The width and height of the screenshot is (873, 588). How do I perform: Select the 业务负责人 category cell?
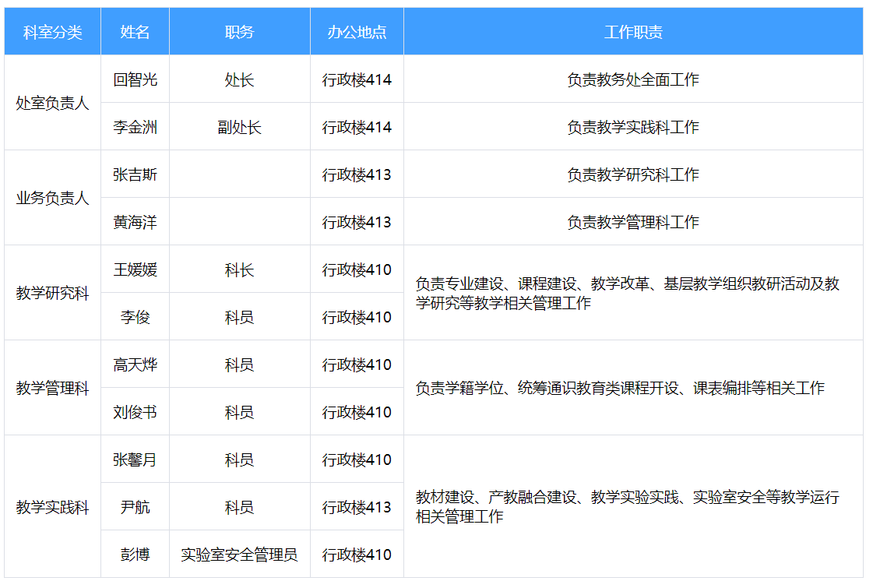(x=52, y=198)
